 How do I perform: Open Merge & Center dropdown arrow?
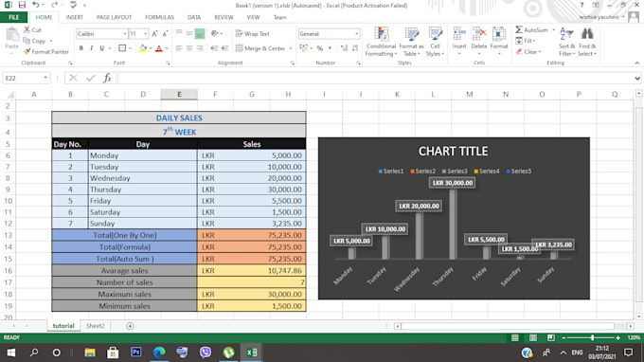coord(291,48)
